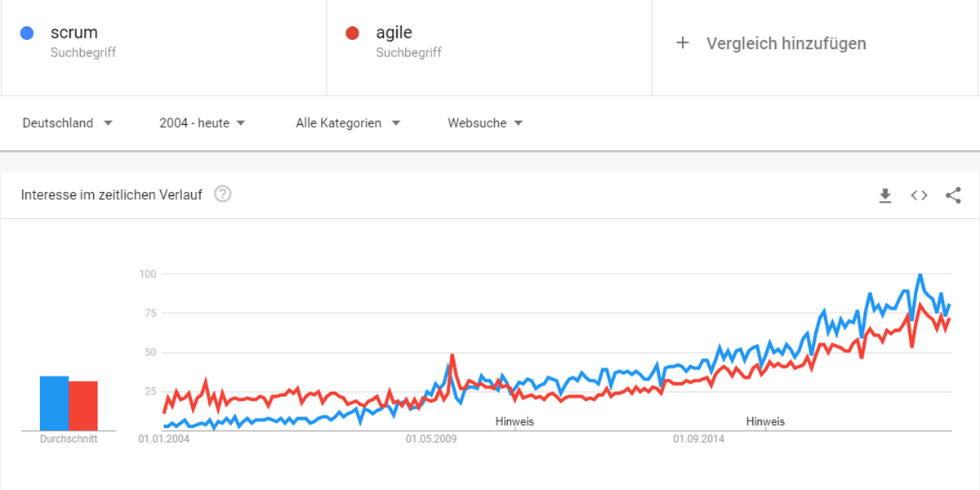This screenshot has height=490, width=980.
Task: Open the Alle Kategorien dropdown
Action: point(348,123)
